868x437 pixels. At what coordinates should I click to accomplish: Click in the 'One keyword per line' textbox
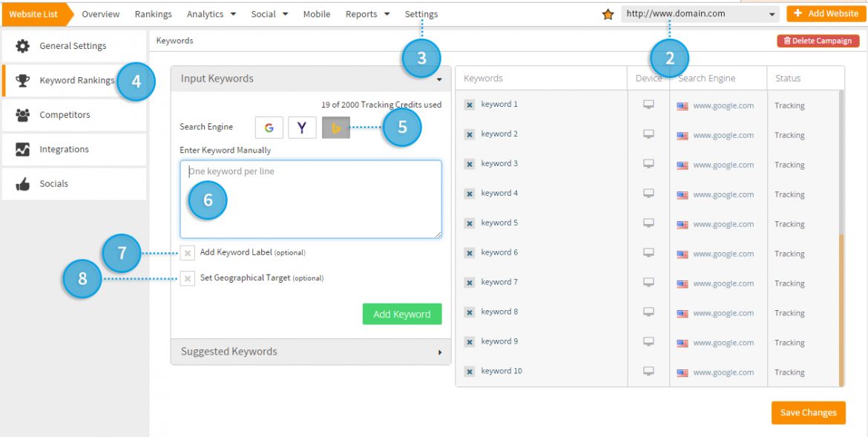tap(311, 200)
